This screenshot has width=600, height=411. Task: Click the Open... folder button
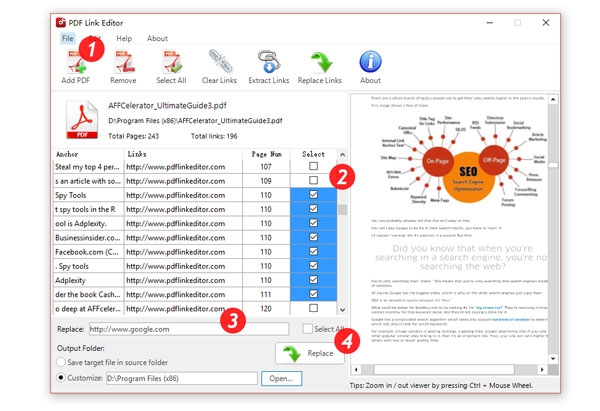(x=281, y=378)
